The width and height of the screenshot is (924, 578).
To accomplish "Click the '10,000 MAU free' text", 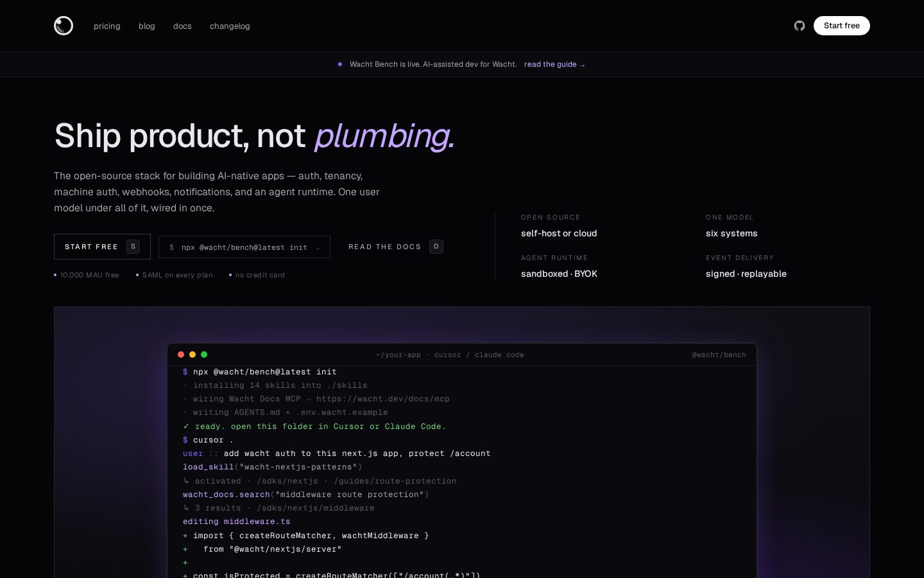I will click(90, 275).
